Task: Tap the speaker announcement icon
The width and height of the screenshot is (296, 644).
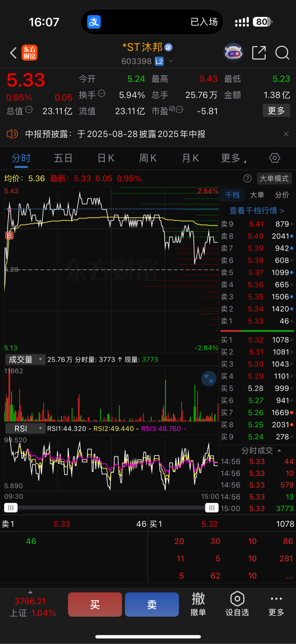Action: (12, 134)
